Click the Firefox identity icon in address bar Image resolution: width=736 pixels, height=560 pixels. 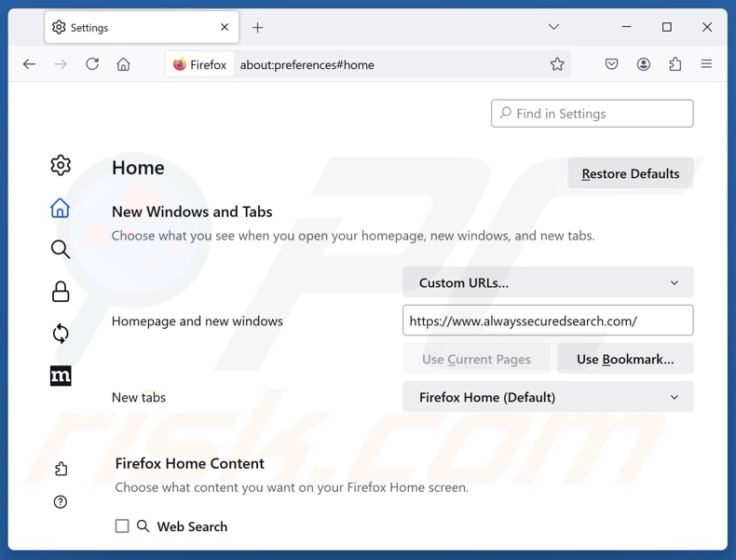[x=199, y=64]
